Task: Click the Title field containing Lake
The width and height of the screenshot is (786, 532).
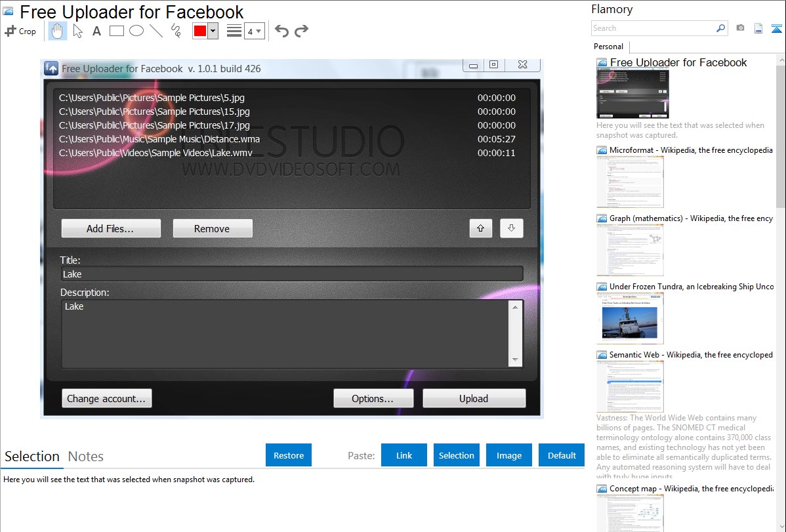Action: (292, 274)
